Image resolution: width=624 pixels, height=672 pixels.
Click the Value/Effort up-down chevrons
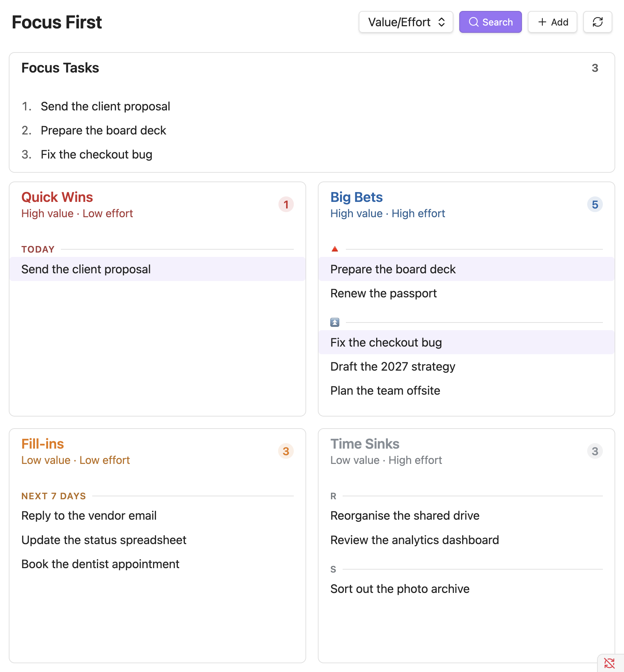tap(441, 22)
